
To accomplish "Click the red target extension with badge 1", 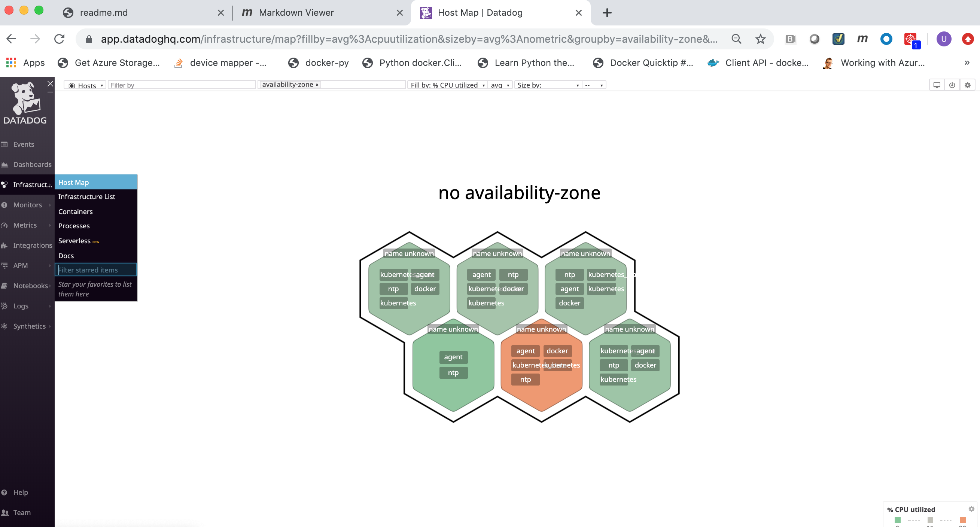I will [911, 40].
